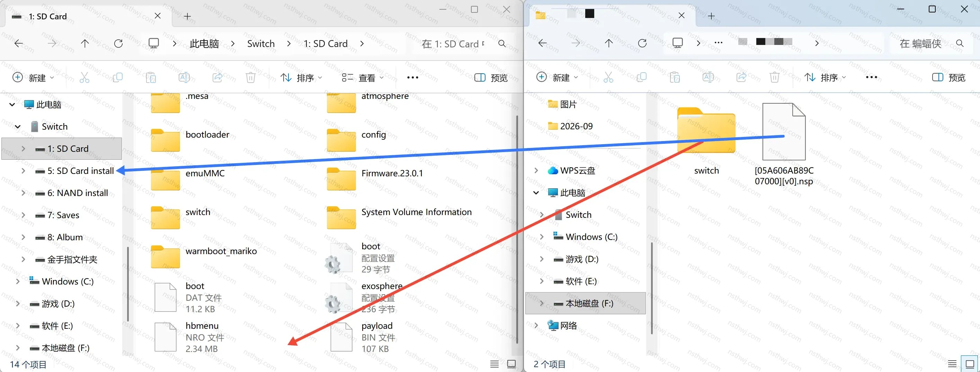Click the cut scissors icon in right toolbar

[608, 77]
